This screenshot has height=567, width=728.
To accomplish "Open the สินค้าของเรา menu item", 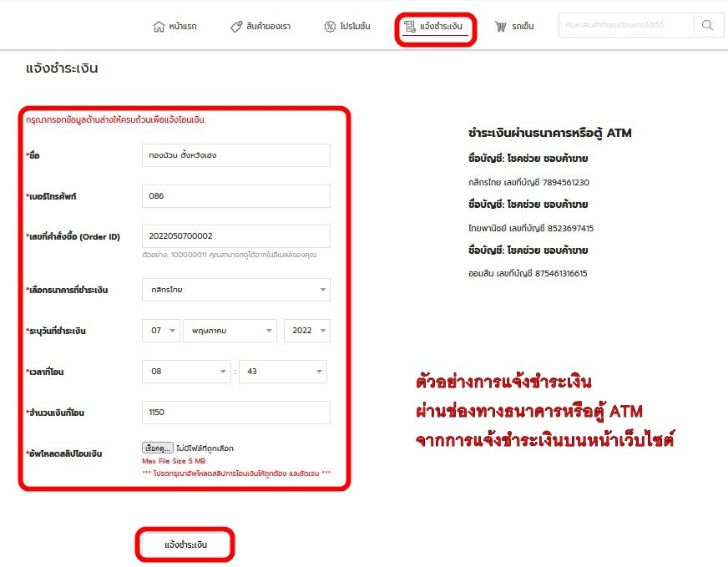I will (269, 27).
